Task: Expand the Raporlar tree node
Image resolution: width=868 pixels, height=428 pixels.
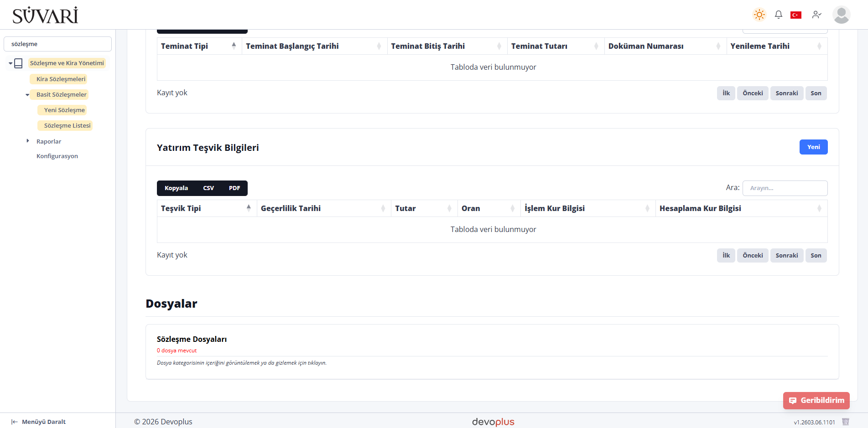Action: pos(28,141)
